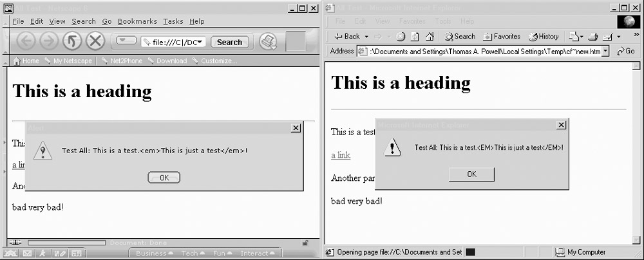644x260 pixels.
Task: Click the IE Stop icon
Action: 401,37
